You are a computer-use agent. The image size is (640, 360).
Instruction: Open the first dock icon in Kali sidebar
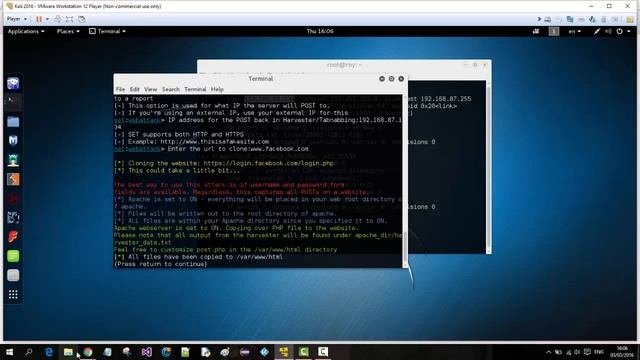click(x=13, y=83)
